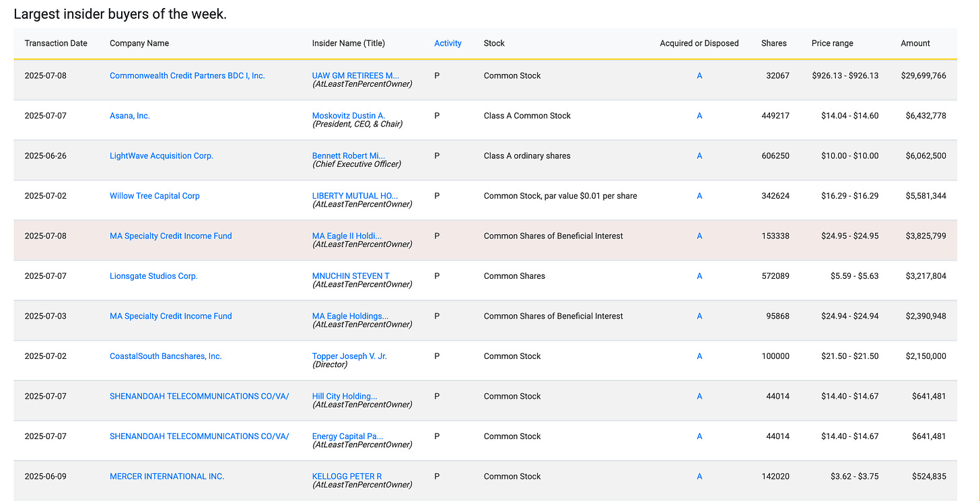View insider MNUCHIN STEVEN T
Image resolution: width=980 pixels, height=501 pixels.
point(351,276)
